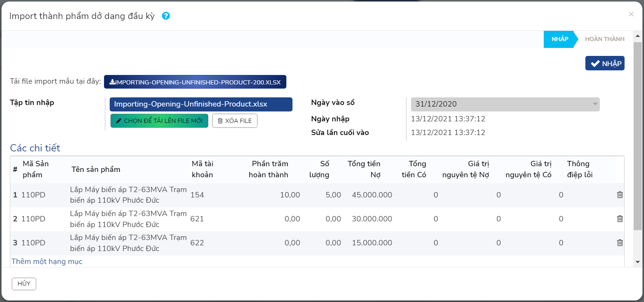Click the 30.000.000 debit cell
Screen dimensions: 644x302
pyautogui.click(x=372, y=219)
